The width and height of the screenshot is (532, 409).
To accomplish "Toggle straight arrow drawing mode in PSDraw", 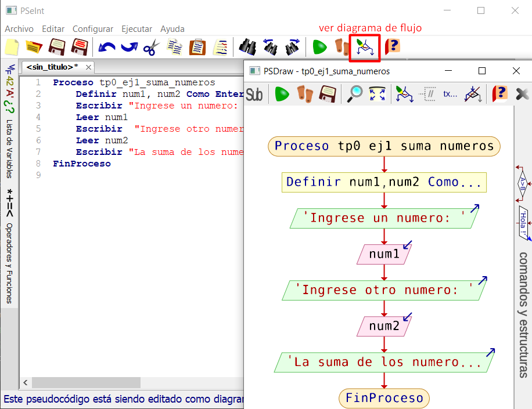I will (473, 94).
